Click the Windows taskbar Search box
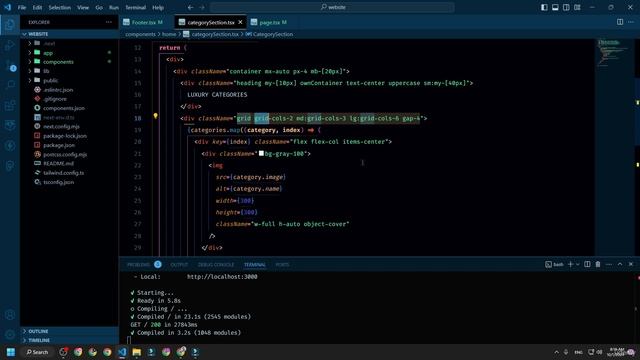The height and width of the screenshot is (360, 640). pyautogui.click(x=37, y=352)
